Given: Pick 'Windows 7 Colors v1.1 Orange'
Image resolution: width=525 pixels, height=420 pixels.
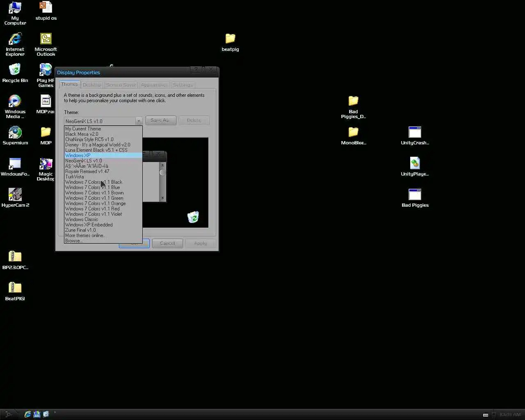Looking at the screenshot, I should (x=103, y=203).
